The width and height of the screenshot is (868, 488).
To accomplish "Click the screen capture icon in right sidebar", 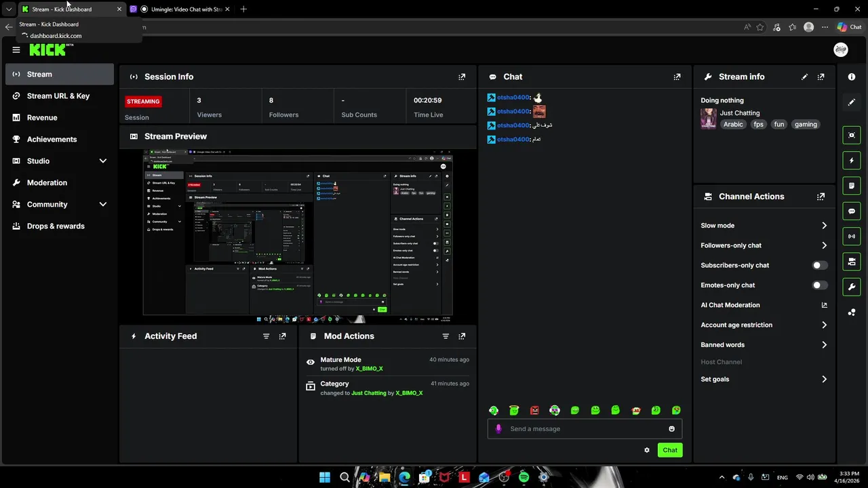I will (x=852, y=136).
